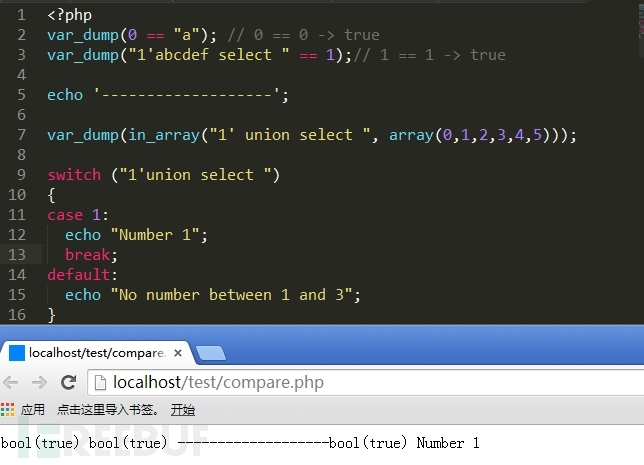
Task: Select the localhost/test/compare tab
Action: tap(97, 353)
